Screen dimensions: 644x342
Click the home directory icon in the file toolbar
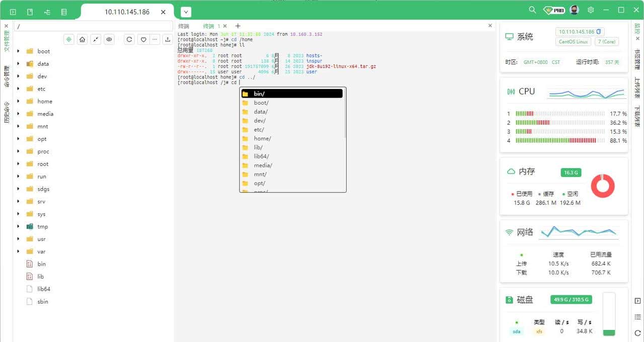[81, 39]
